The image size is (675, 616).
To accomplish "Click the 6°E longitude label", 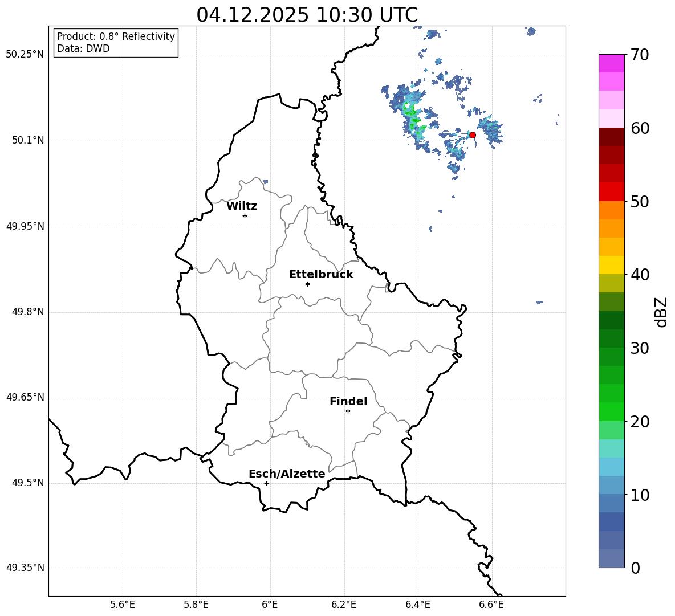I will [270, 605].
